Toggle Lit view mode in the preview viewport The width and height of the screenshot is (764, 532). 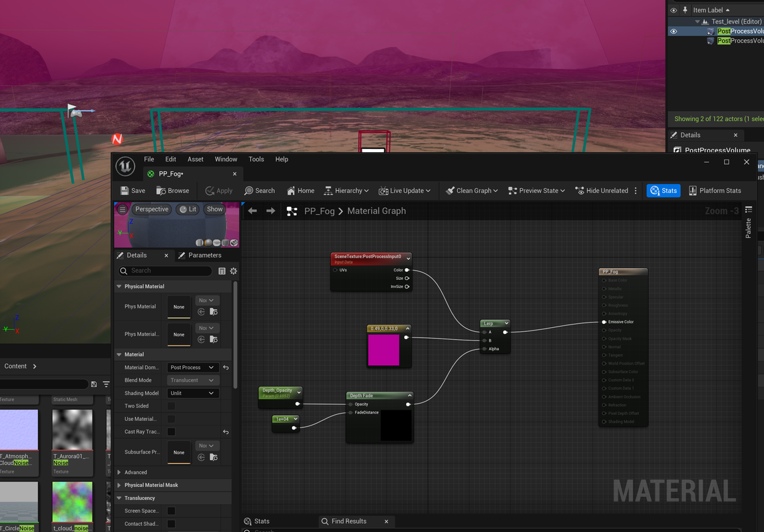click(188, 209)
